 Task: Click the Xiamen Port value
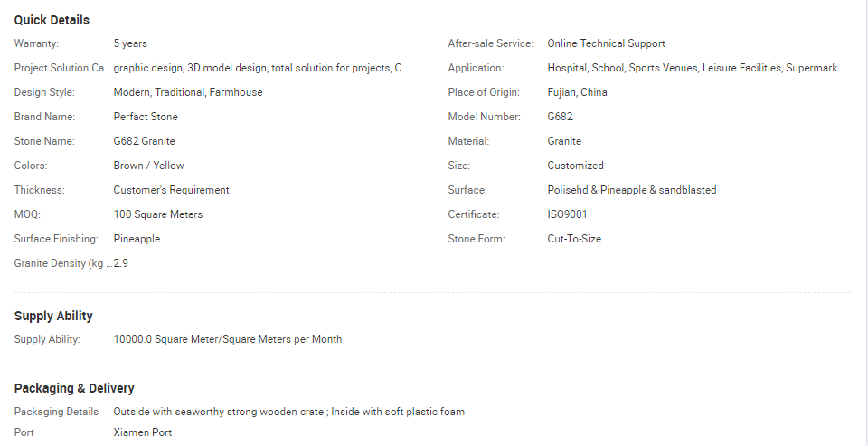(143, 432)
